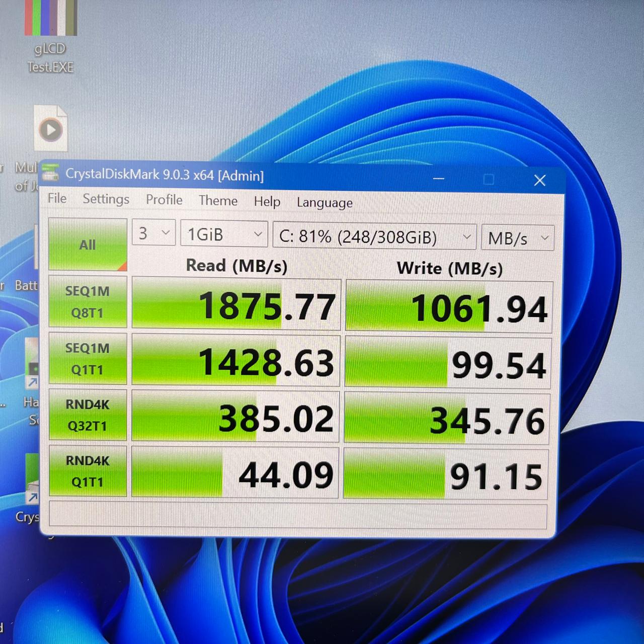Start the RND4K Q1T1 test
Viewport: 644px width, 644px height.
click(88, 471)
